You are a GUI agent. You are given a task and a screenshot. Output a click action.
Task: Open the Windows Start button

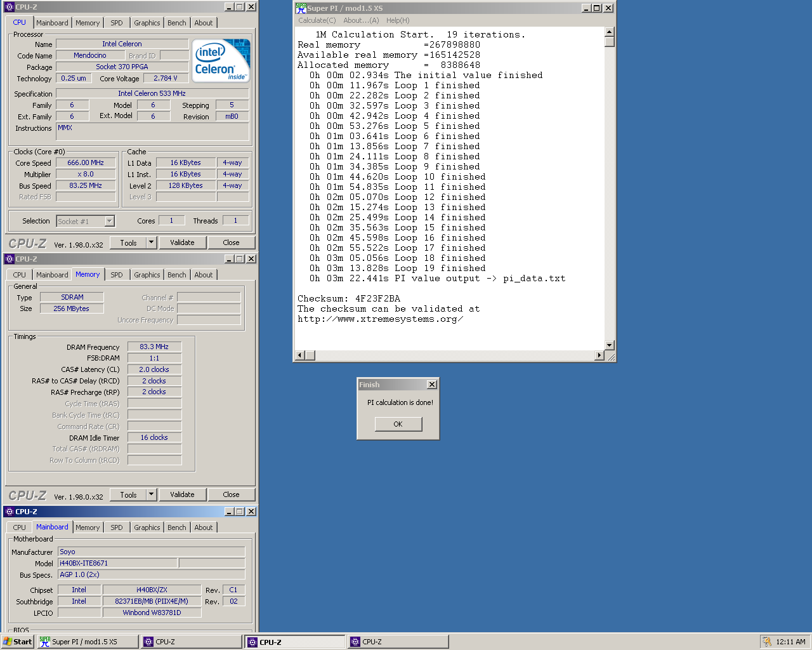pyautogui.click(x=18, y=642)
